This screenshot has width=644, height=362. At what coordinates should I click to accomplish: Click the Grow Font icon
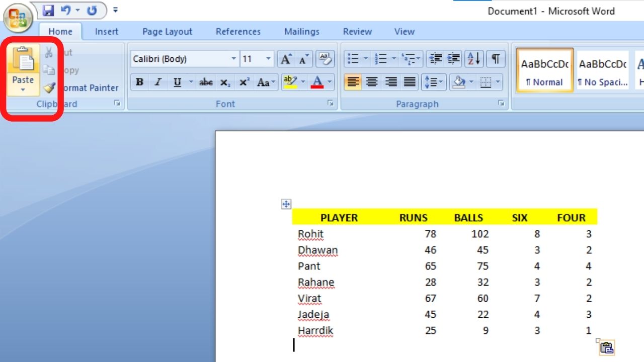285,58
